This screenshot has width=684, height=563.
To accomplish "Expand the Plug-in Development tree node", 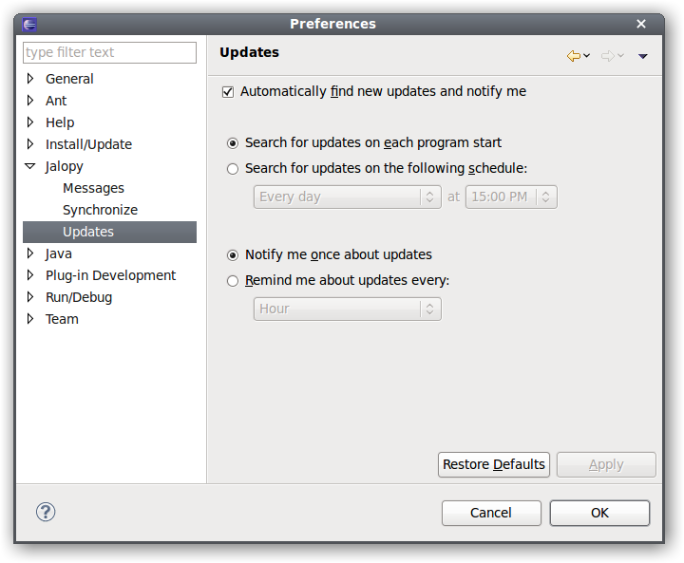I will click(x=30, y=275).
